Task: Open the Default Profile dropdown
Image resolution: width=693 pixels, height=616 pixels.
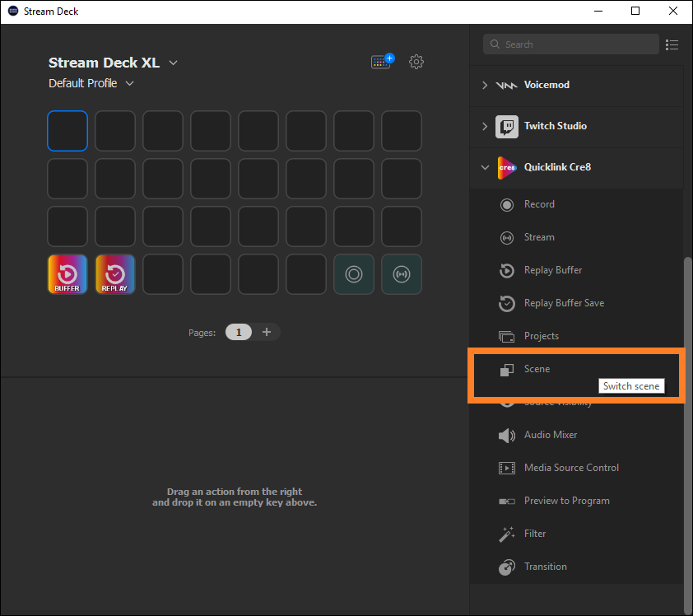Action: click(91, 83)
